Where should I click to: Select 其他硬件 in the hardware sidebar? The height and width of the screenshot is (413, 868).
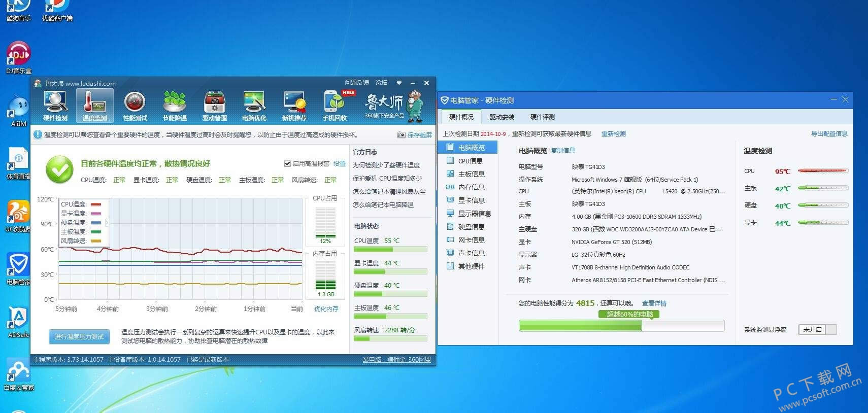tap(468, 266)
